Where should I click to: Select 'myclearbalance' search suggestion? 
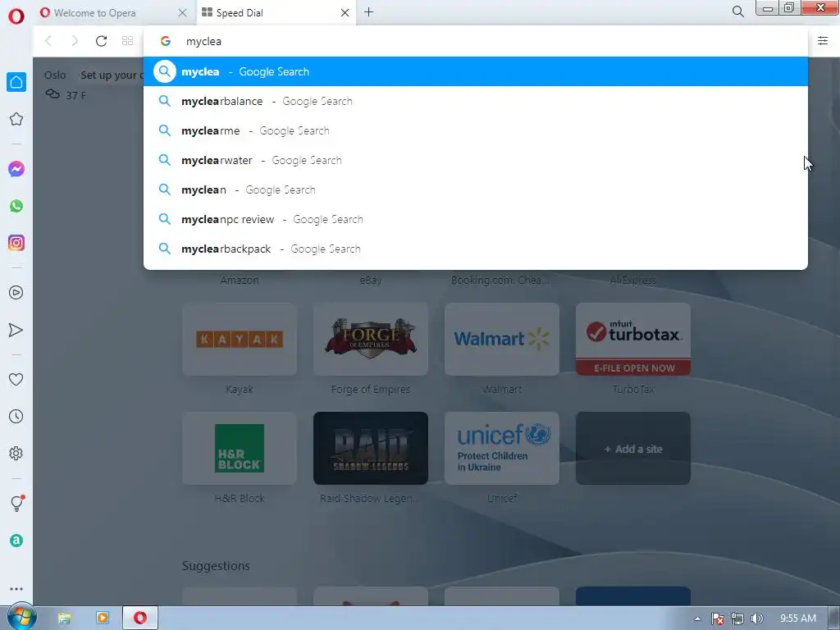[x=476, y=101]
